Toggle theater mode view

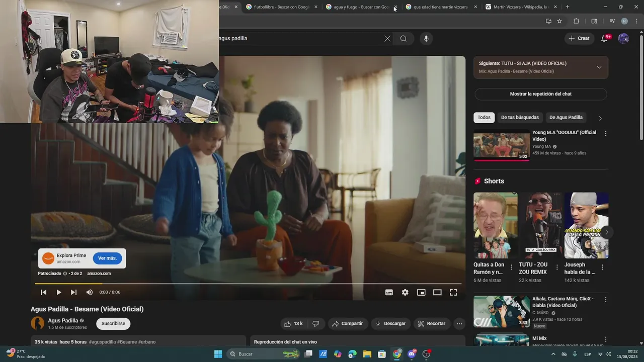(x=437, y=292)
